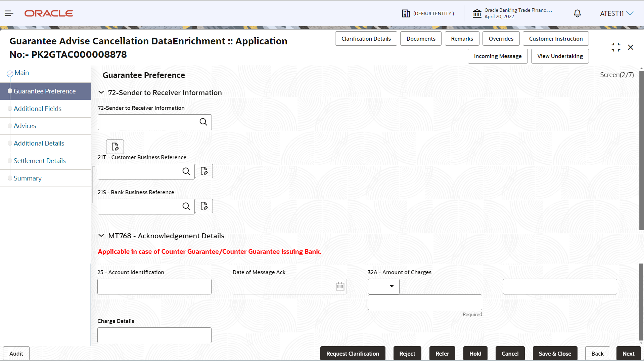
Task: Open Customer Instruction
Action: click(x=556, y=39)
